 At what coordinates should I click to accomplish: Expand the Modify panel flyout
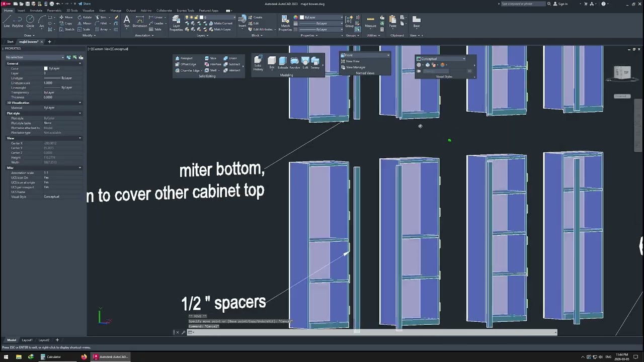(88, 36)
